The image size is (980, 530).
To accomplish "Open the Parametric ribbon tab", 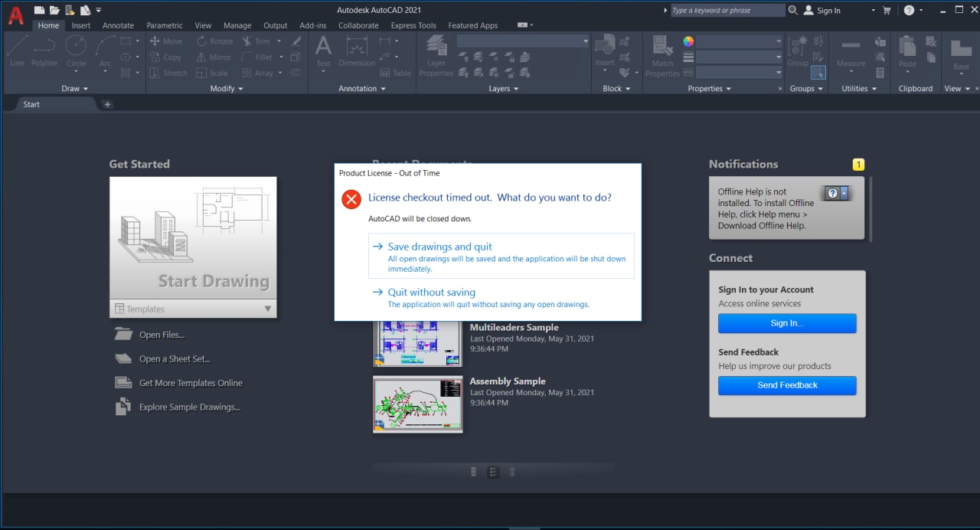I will coord(165,25).
